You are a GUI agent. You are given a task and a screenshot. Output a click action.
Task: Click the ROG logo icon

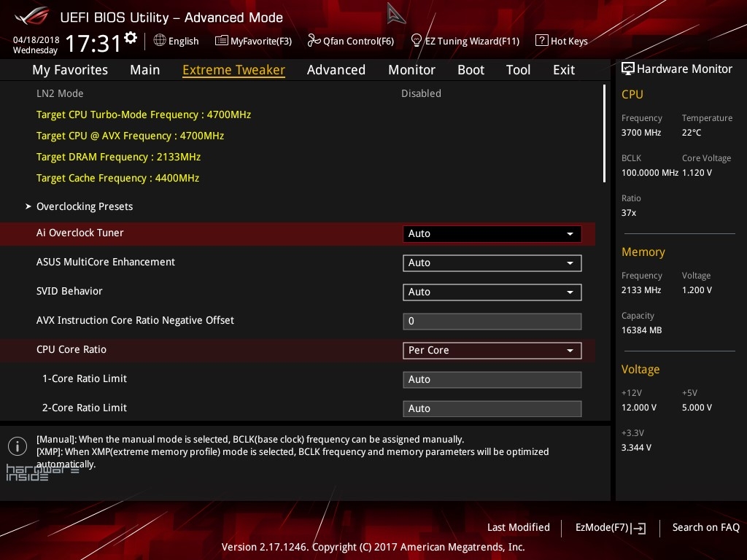[32, 17]
